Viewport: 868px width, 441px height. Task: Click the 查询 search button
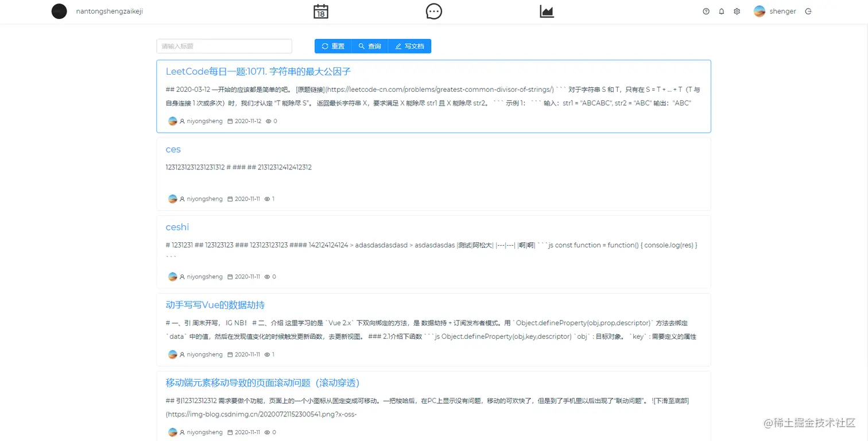[x=370, y=46]
